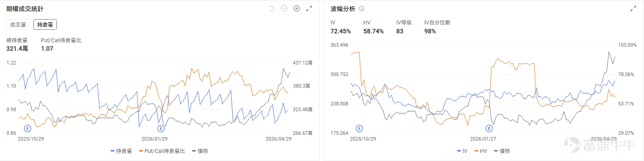Viewport: 644px width, 161px height.
Task: Click earnings marker E near 2026/01/27 in 波幅分析
Action: (x=489, y=129)
